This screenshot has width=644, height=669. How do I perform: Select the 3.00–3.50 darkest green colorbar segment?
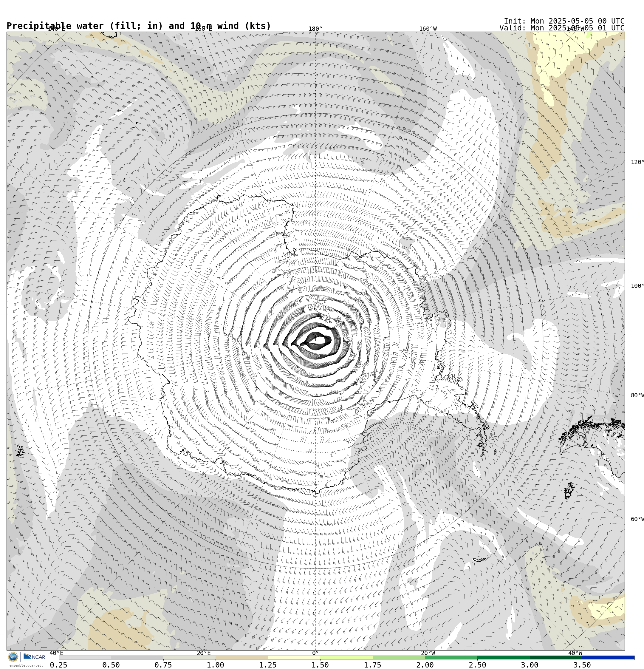point(556,657)
